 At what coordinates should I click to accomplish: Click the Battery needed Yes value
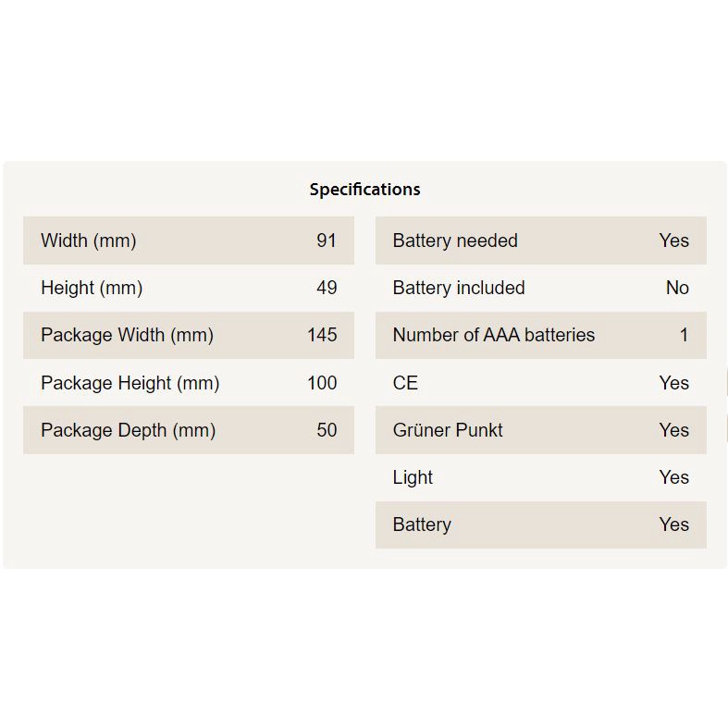pos(673,241)
